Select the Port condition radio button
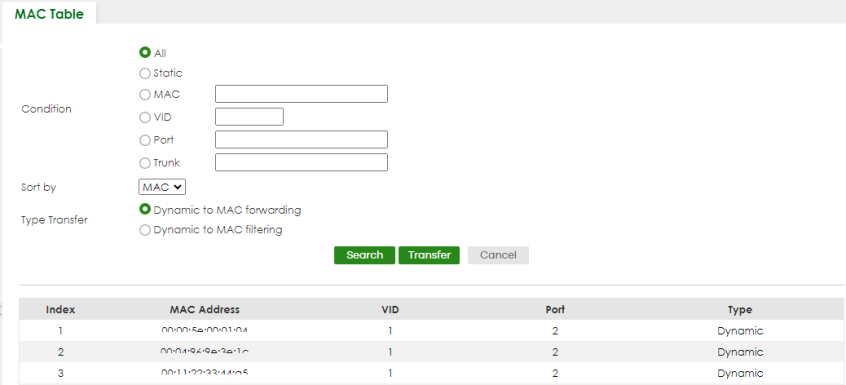846x385 pixels. pos(145,140)
